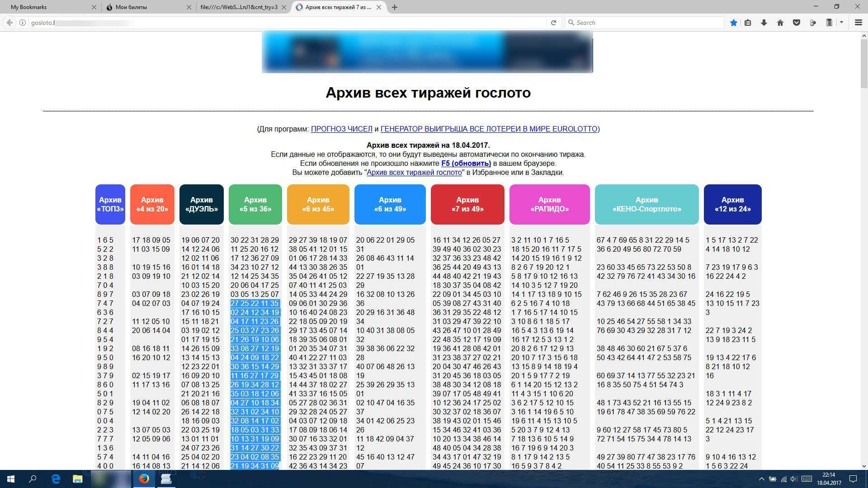The width and height of the screenshot is (868, 488).
Task: Open the Firefox hamburger menu
Action: click(858, 23)
